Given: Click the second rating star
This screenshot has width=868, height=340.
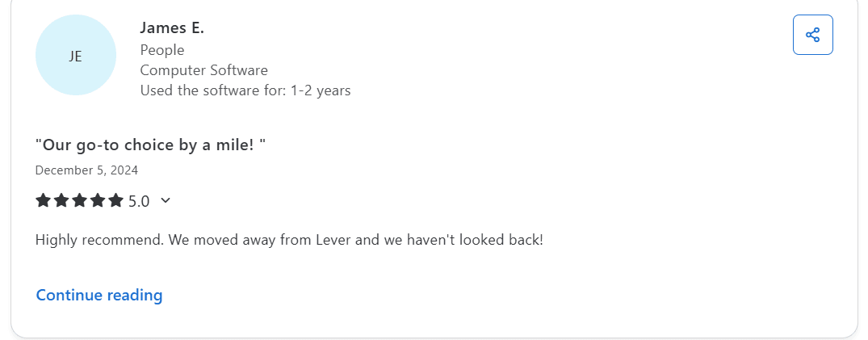Looking at the screenshot, I should 61,200.
